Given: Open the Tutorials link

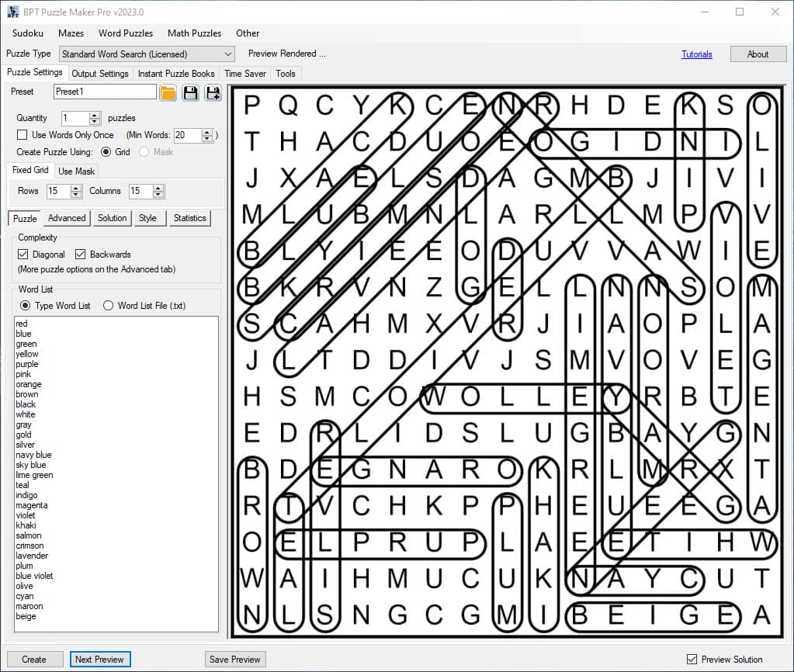Looking at the screenshot, I should click(696, 54).
